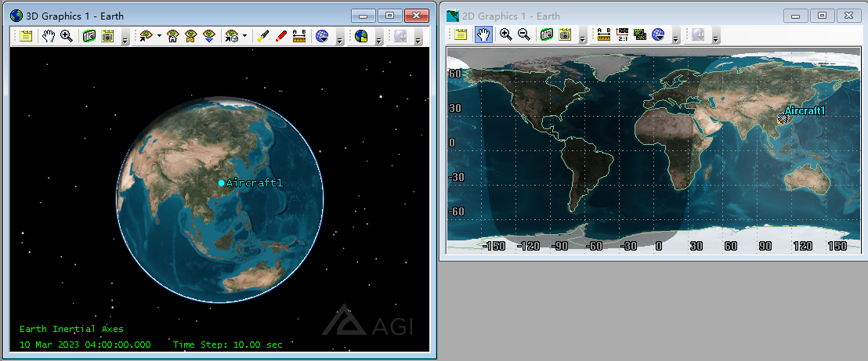Activate the Zoom In tool in 3D Graphics window

pyautogui.click(x=67, y=37)
